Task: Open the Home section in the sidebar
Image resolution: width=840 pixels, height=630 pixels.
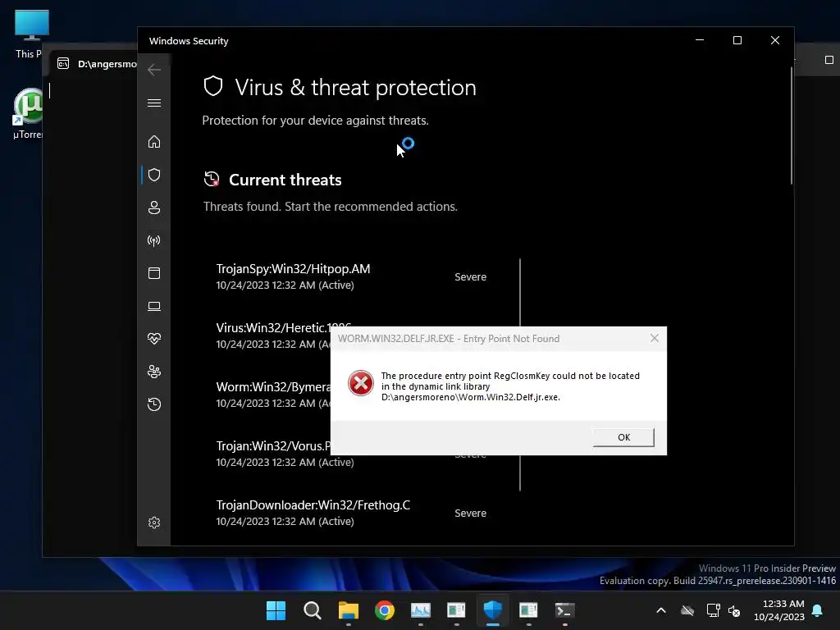Action: point(153,141)
